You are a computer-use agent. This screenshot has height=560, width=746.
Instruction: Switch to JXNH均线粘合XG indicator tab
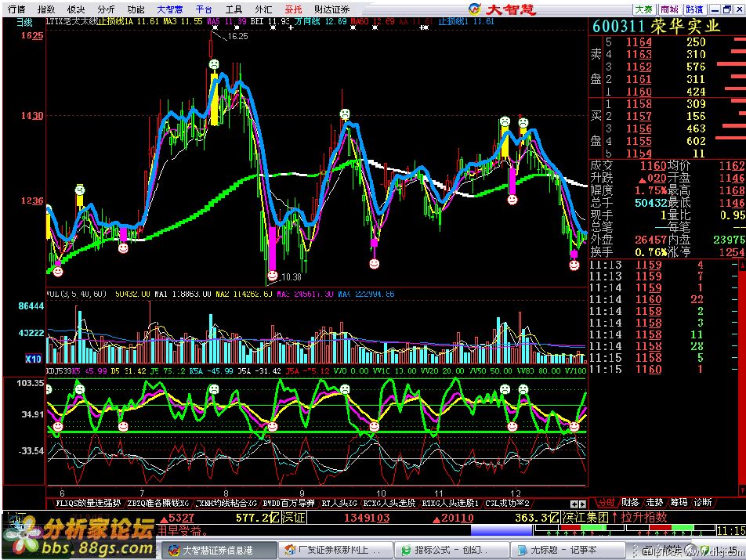[x=226, y=503]
